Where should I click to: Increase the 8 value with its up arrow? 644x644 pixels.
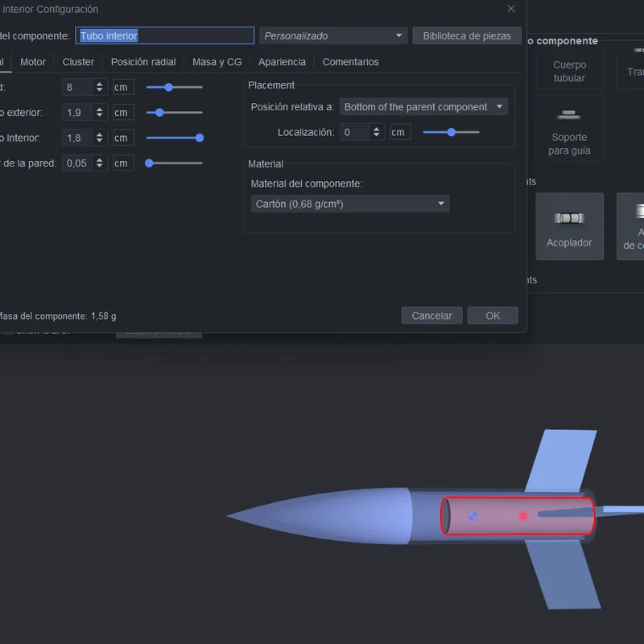pyautogui.click(x=99, y=85)
